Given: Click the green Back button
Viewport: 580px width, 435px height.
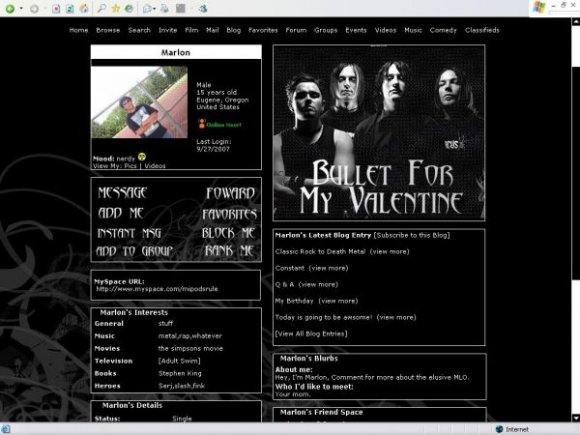Looking at the screenshot, I should click(10, 9).
